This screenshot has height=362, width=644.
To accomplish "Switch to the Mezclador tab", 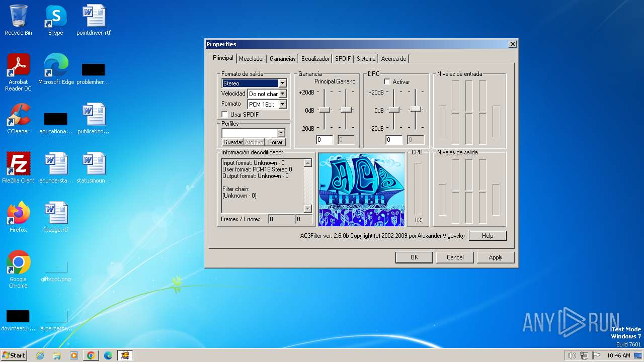I will click(252, 59).
